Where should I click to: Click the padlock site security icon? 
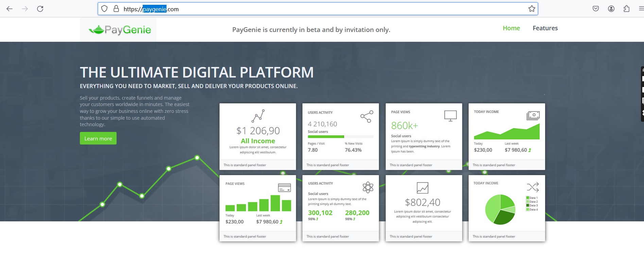tap(116, 9)
